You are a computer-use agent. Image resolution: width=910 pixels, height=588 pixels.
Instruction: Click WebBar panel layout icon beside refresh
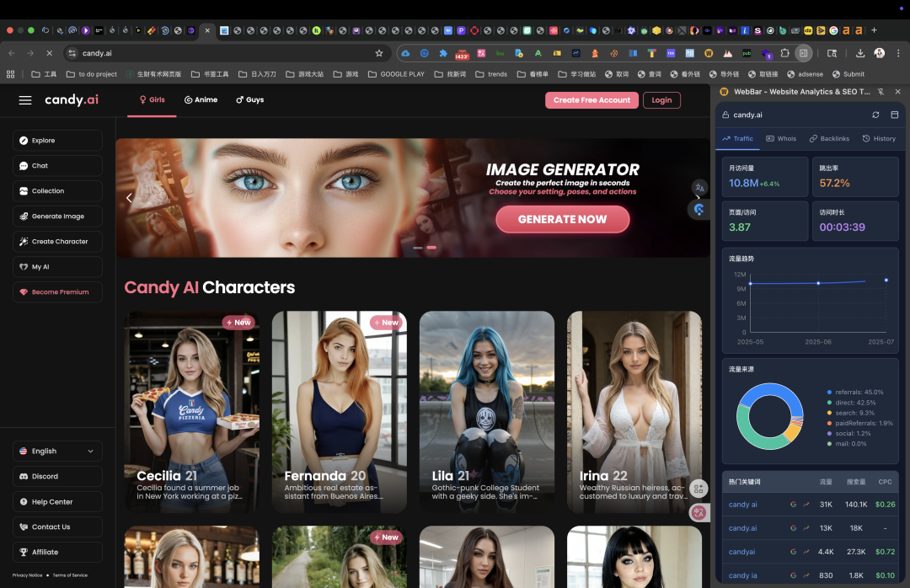click(894, 115)
